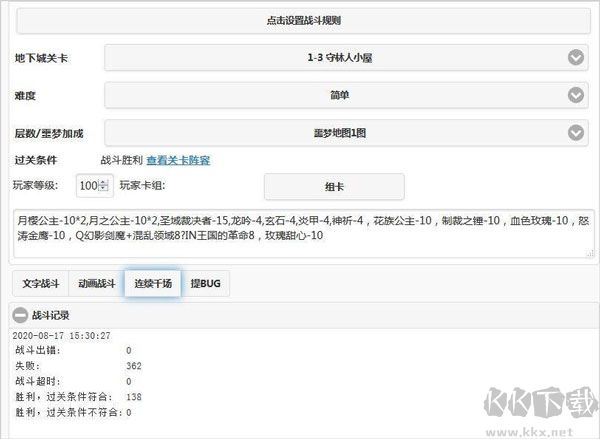This screenshot has width=600, height=439.
Task: Increase 玩家等级 with the up arrow
Action: point(104,182)
